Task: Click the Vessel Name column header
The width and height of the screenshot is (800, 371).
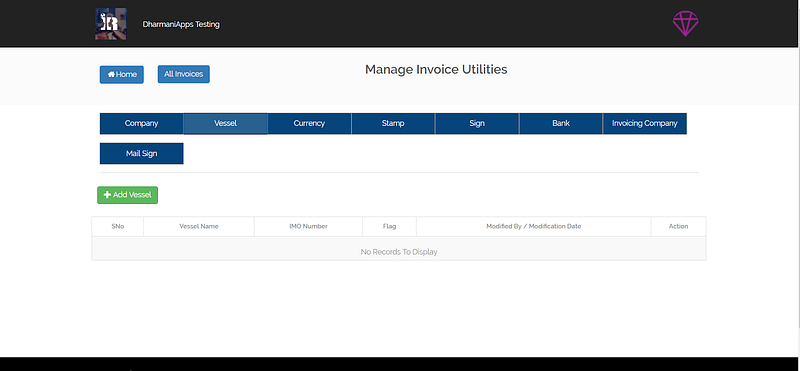Action: click(199, 227)
